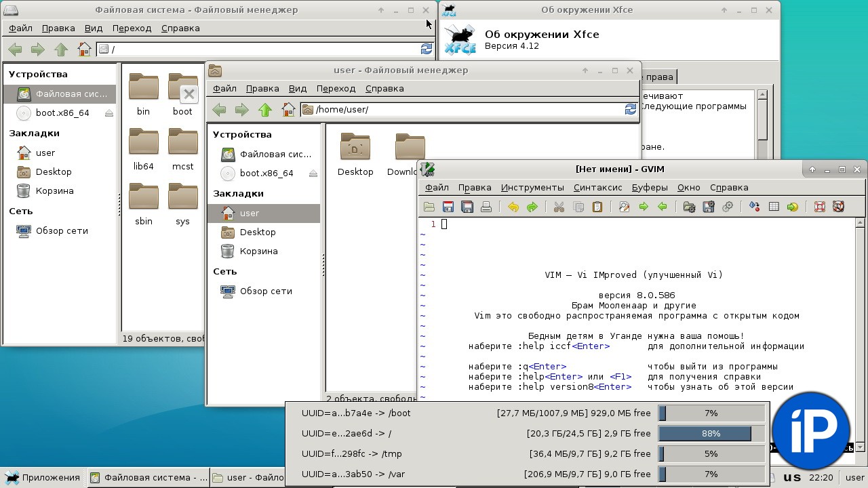Viewport: 868px width, 488px height.
Task: Select Корзина in the user file manager sidebar
Action: tap(258, 251)
